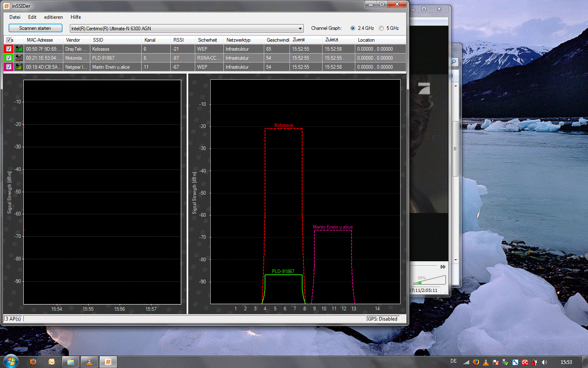Sort networks by the RSSI column header
This screenshot has height=368, width=588.
point(178,40)
